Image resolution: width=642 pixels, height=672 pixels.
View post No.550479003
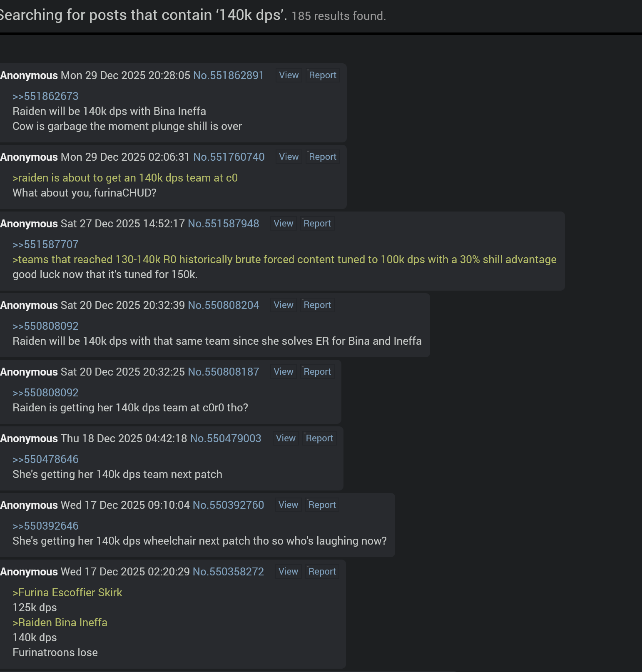[x=286, y=438]
